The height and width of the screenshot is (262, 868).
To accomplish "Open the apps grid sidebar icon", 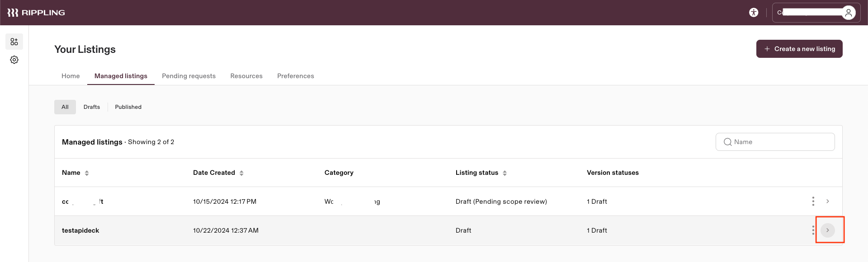I will pyautogui.click(x=14, y=42).
